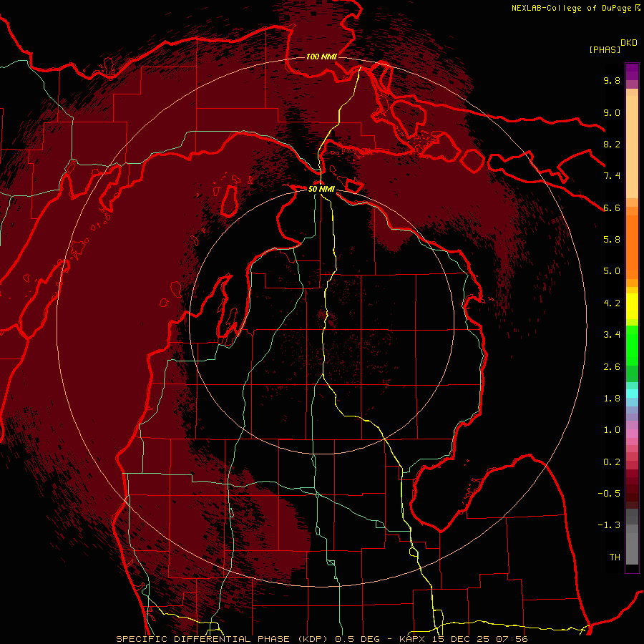The height and width of the screenshot is (644, 644).
Task: Click the TH threshold label
Action: click(615, 557)
